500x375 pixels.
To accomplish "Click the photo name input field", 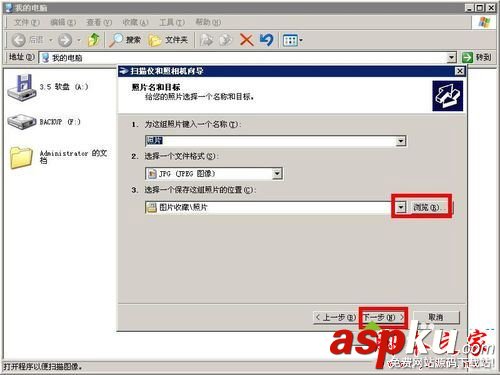I will tap(271, 141).
